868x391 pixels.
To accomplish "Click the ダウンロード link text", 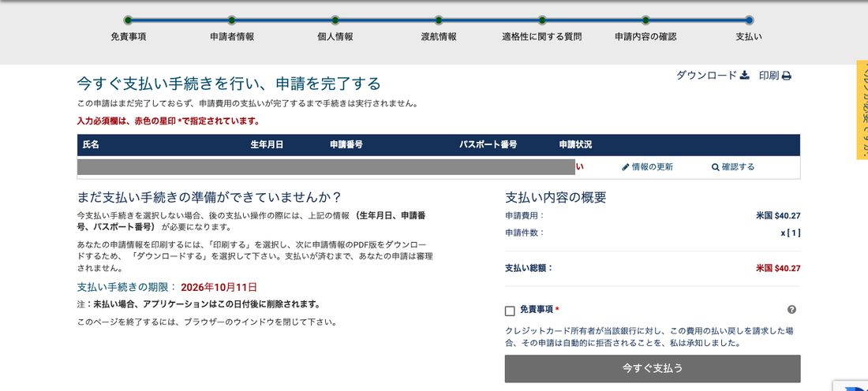I will [706, 75].
